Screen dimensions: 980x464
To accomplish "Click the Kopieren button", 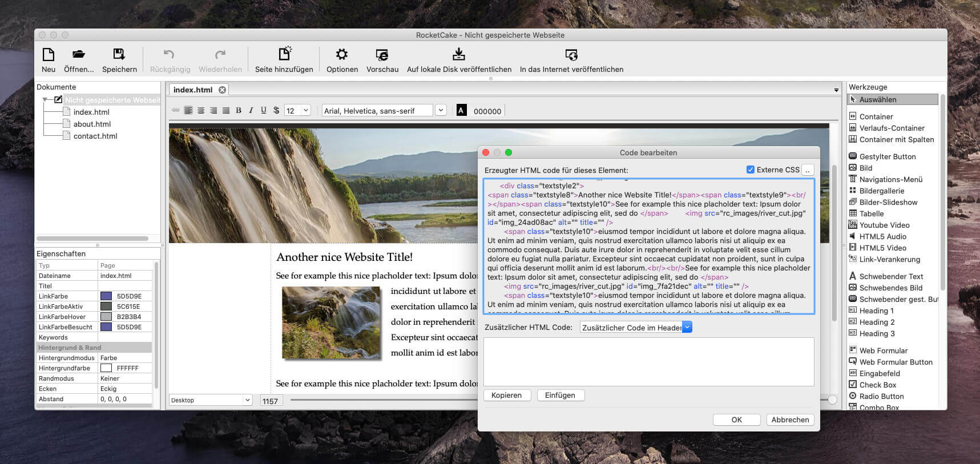I will (507, 395).
